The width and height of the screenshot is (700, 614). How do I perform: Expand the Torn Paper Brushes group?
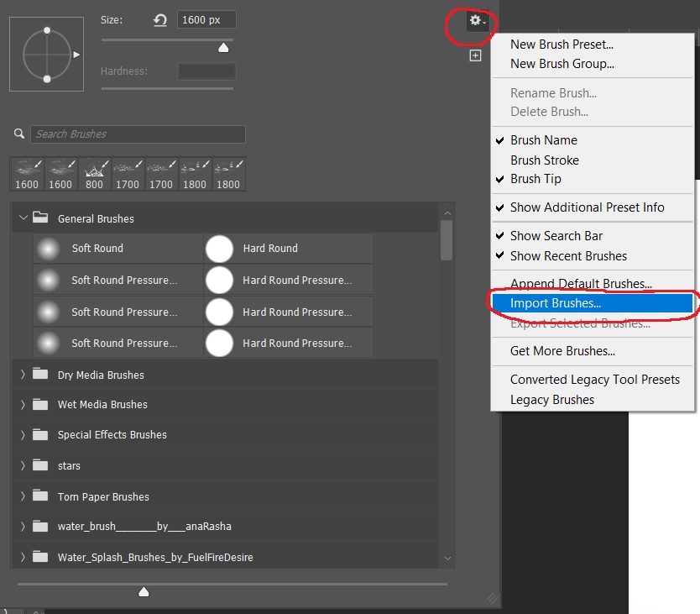click(24, 496)
